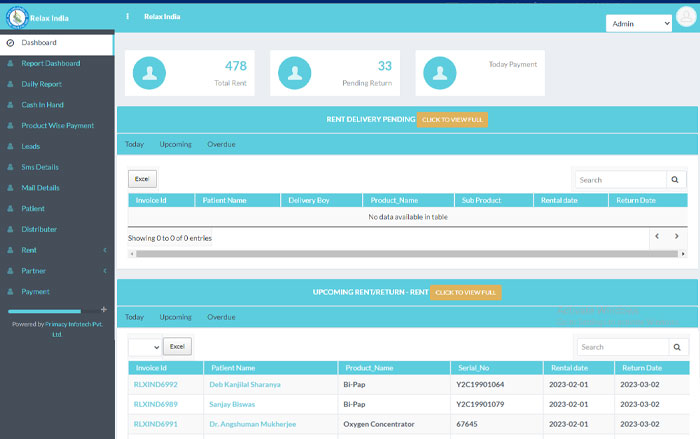
Task: Select Today tab in Rent Delivery Pending
Action: click(x=134, y=144)
